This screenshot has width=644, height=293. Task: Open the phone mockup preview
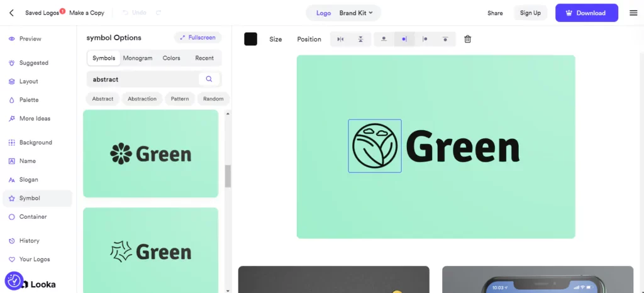538,279
